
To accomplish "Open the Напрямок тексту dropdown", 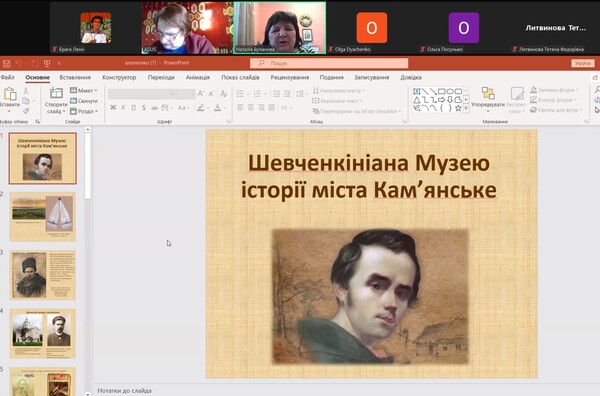I will pos(339,91).
